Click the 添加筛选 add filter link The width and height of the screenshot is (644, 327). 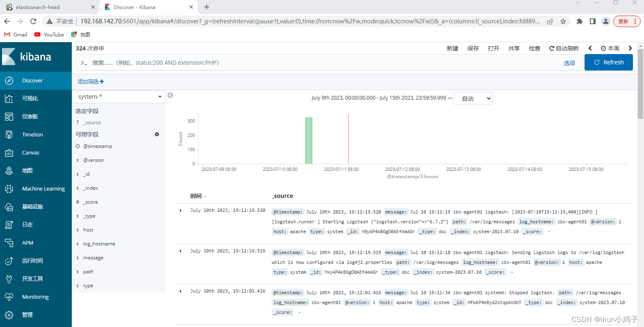91,82
